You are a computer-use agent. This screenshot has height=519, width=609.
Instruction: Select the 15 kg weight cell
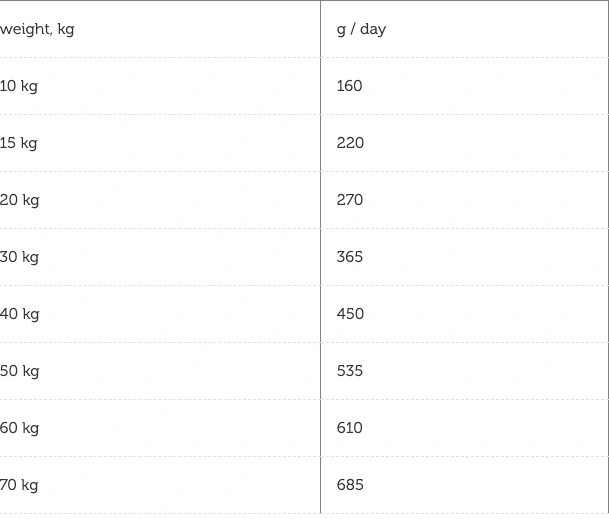click(x=19, y=143)
